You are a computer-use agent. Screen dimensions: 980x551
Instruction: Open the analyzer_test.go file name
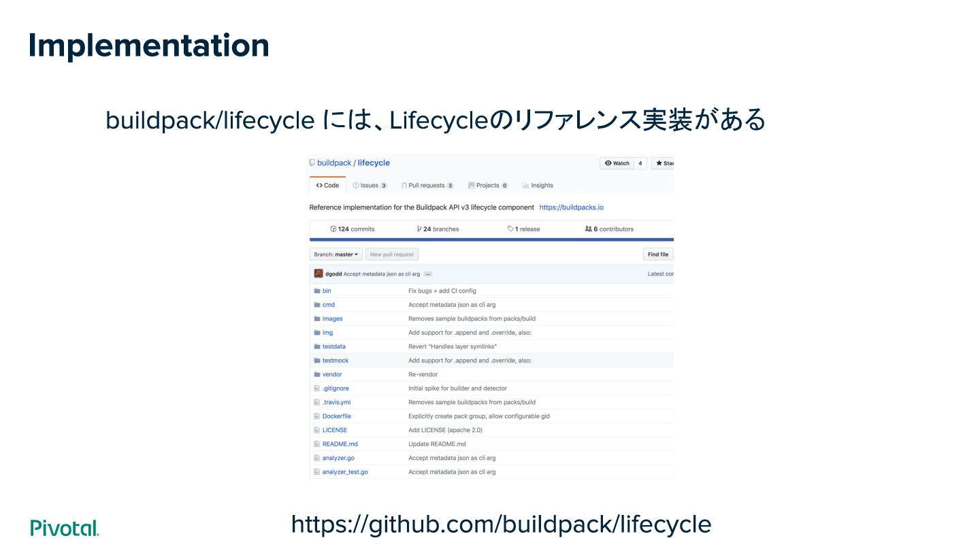[x=345, y=472]
